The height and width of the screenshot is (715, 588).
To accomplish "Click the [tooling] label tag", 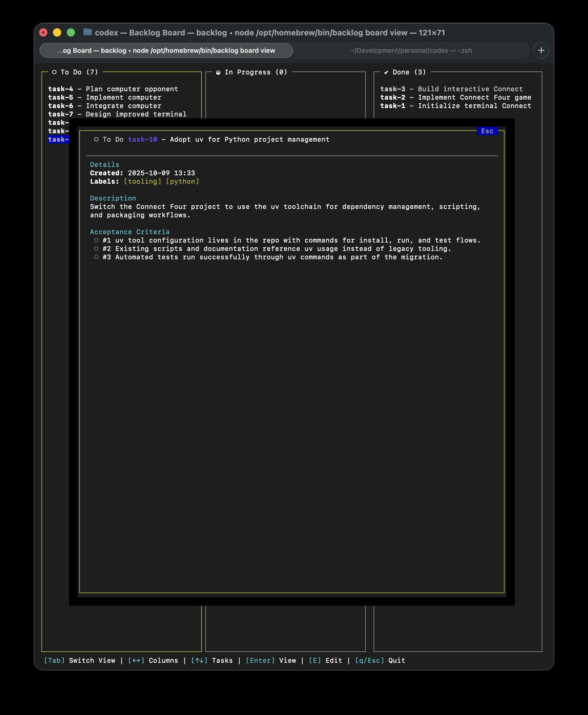I will click(142, 182).
